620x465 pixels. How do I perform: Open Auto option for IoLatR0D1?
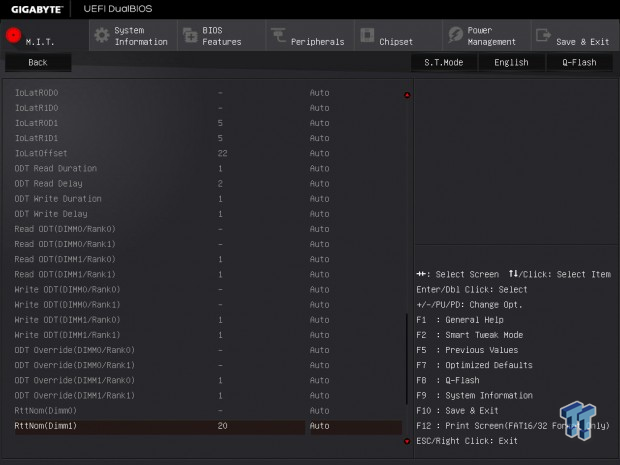coord(319,123)
